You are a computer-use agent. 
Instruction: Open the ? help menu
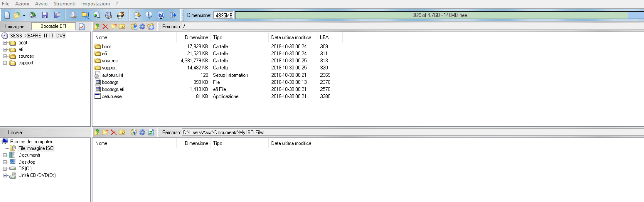pos(117,4)
